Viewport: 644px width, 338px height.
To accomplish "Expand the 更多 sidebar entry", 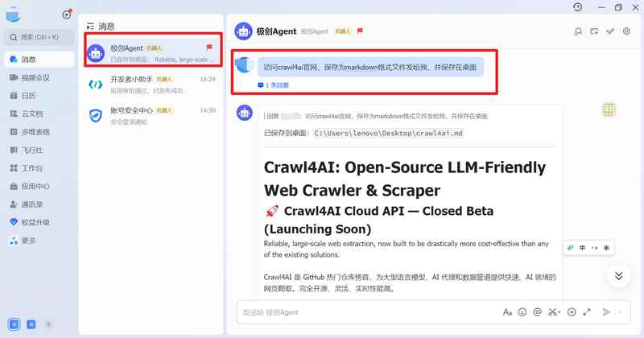I will coord(39,241).
